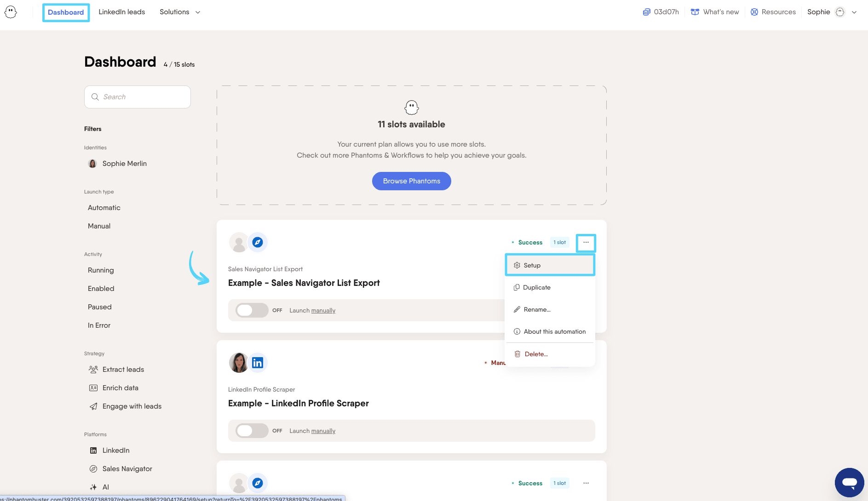Click the PhantomBuster ghost logo
This screenshot has height=501, width=868.
pyautogui.click(x=11, y=12)
